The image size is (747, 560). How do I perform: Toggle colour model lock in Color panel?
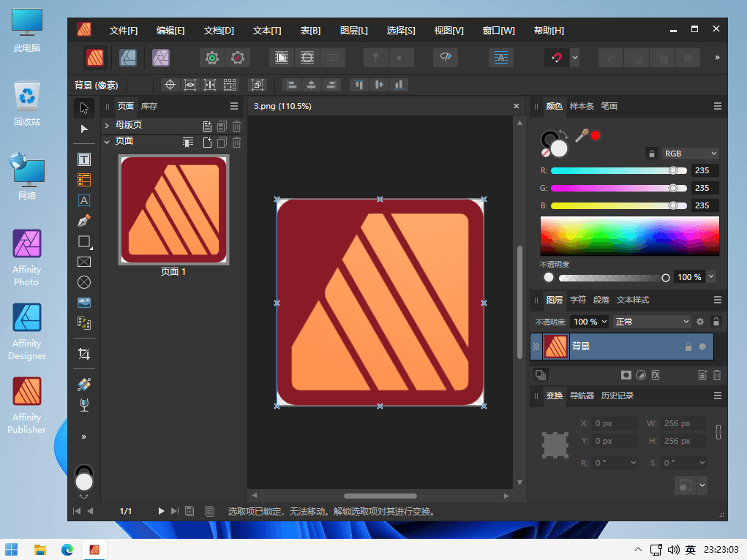click(652, 154)
